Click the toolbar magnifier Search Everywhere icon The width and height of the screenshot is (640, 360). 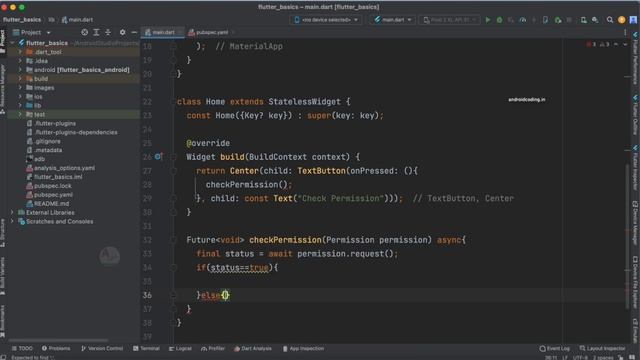[x=610, y=20]
